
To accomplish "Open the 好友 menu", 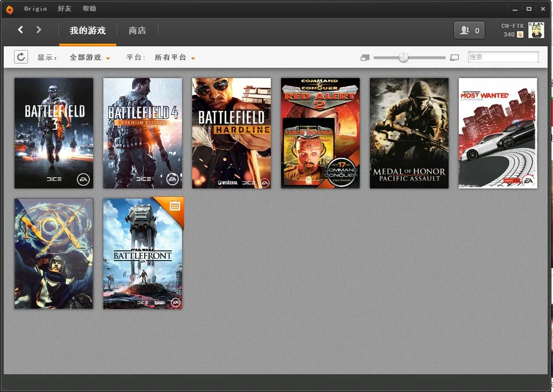I will 65,9.
